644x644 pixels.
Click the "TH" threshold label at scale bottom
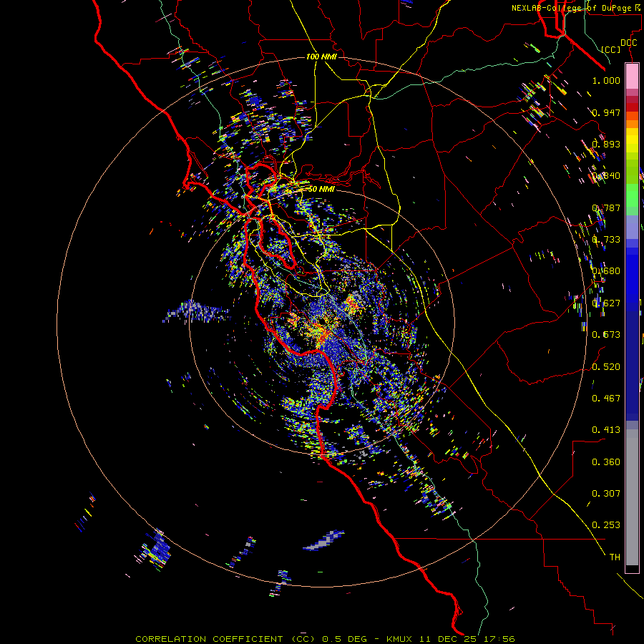coord(615,557)
